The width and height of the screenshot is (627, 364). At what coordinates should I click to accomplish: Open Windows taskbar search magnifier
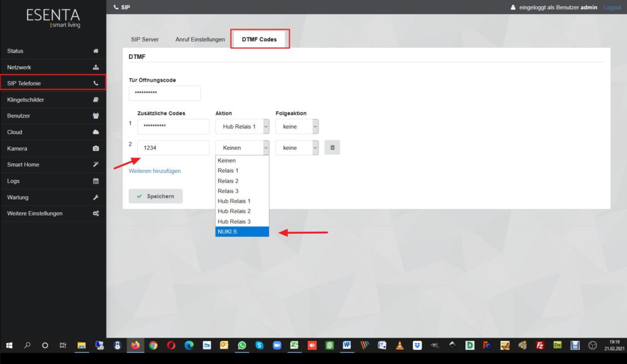pos(27,345)
